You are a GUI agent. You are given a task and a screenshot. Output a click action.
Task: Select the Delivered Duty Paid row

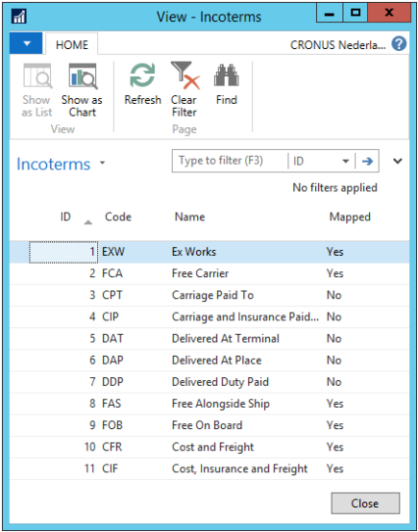coord(209,382)
